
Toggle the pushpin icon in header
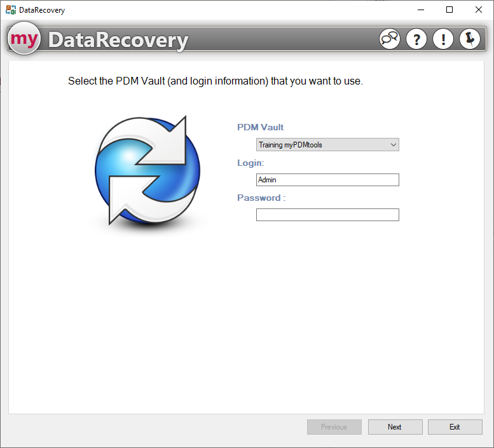tap(470, 39)
